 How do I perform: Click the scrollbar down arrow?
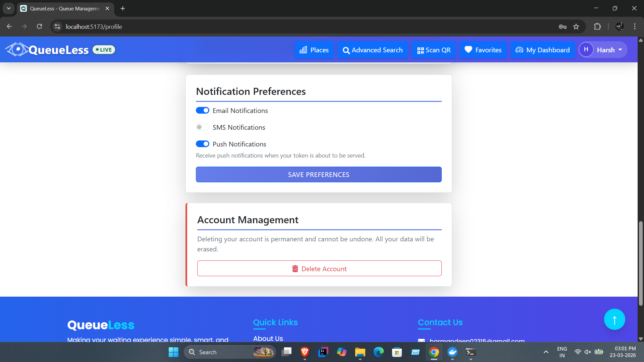[641, 339]
